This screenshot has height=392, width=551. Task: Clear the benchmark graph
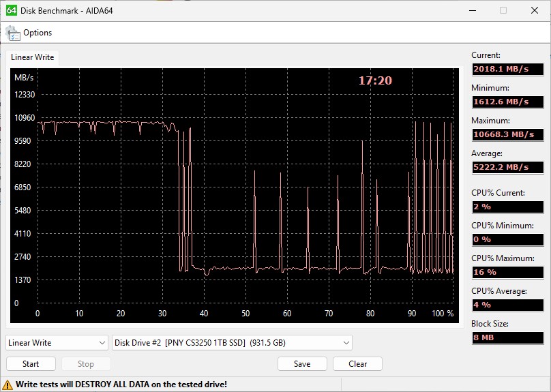click(x=357, y=364)
